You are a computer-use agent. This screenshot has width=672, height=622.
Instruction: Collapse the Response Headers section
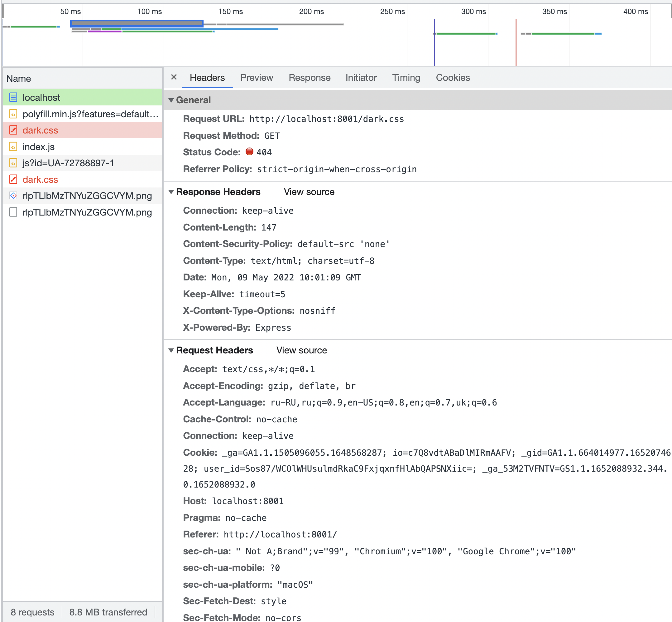(171, 192)
